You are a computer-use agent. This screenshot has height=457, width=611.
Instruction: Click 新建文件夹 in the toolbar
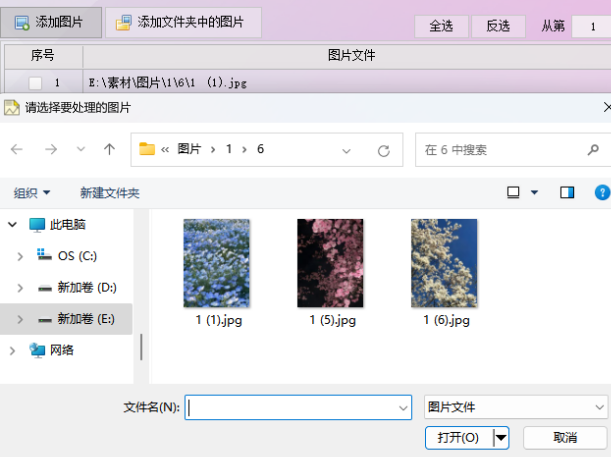pyautogui.click(x=109, y=193)
